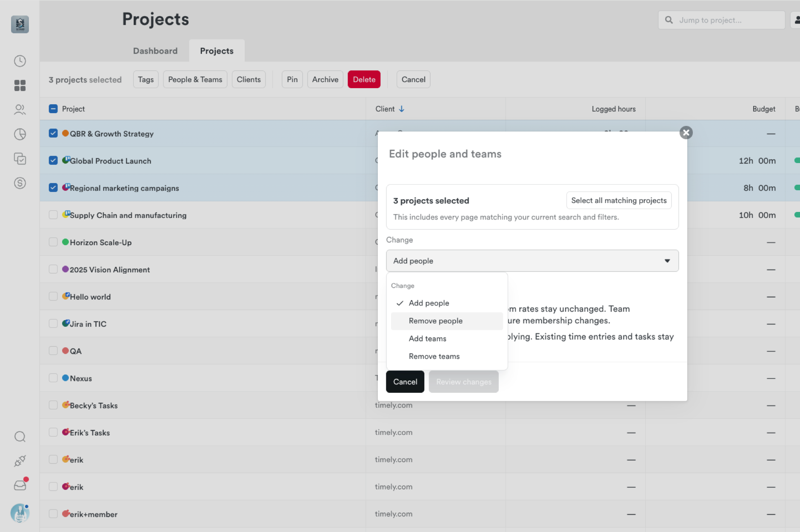
Task: Select Add teams in Change menu
Action: point(447,339)
